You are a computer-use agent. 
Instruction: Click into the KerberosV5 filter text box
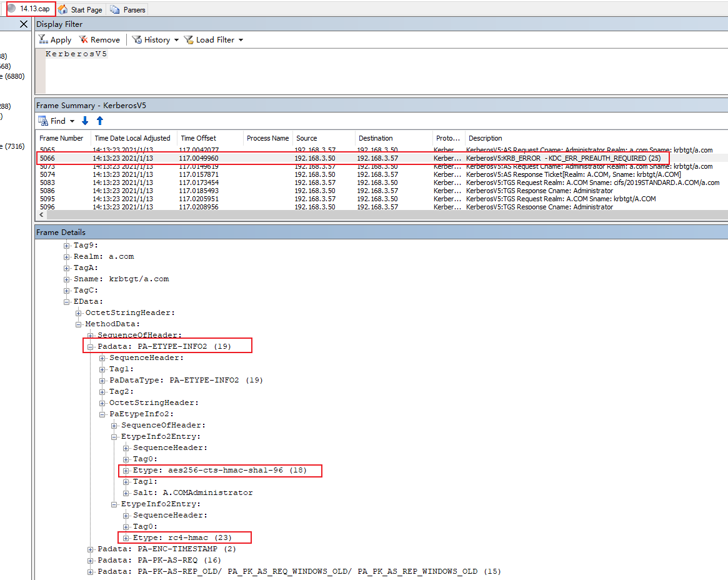coord(386,71)
